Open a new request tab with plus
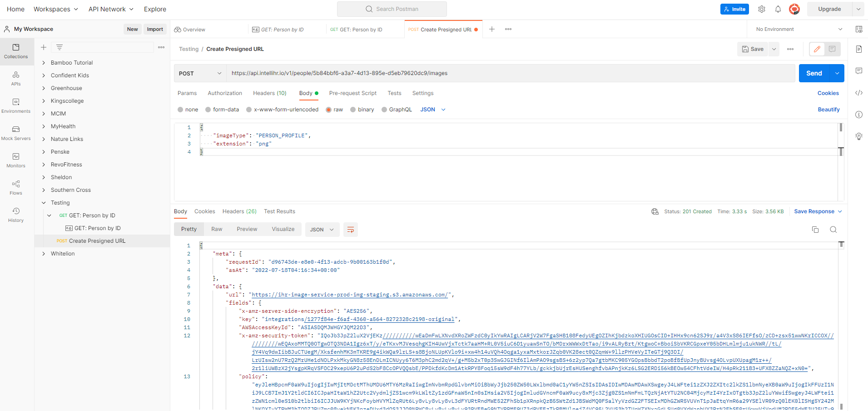 [x=492, y=29]
